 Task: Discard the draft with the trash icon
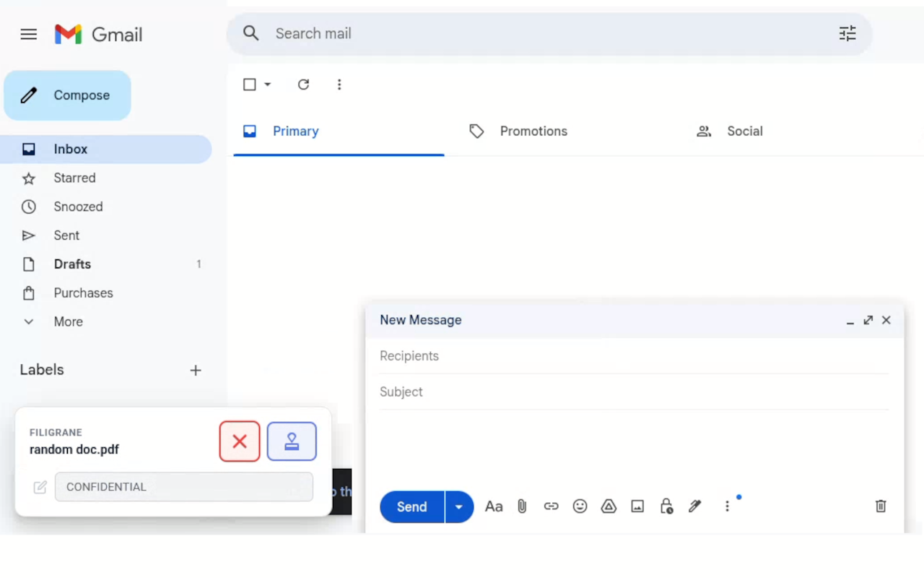pyautogui.click(x=880, y=506)
